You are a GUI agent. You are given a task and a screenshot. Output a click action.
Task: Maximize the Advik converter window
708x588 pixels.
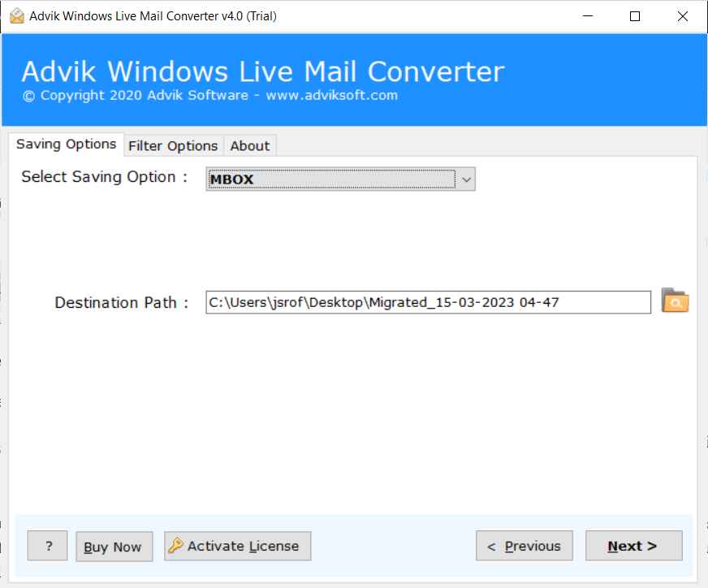pos(635,16)
